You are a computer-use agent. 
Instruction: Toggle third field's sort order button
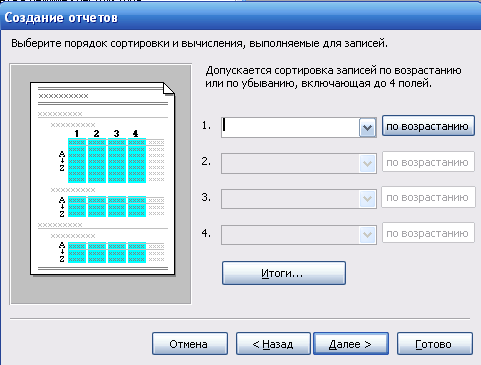click(428, 198)
